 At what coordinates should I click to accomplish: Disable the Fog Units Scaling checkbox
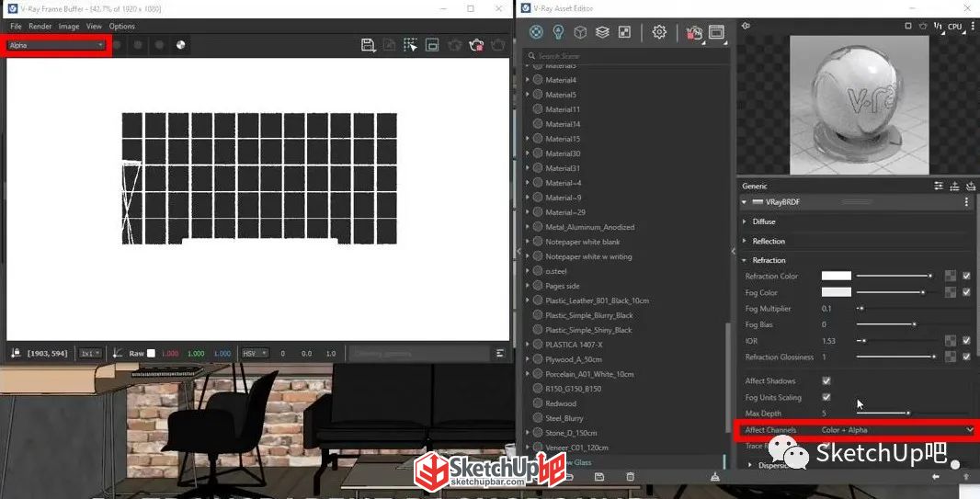click(x=826, y=397)
